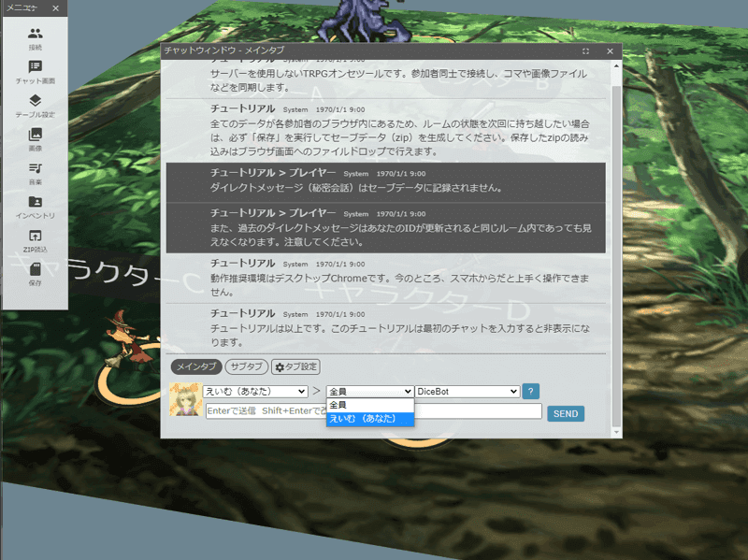Send the chat message with SEND

pos(566,413)
